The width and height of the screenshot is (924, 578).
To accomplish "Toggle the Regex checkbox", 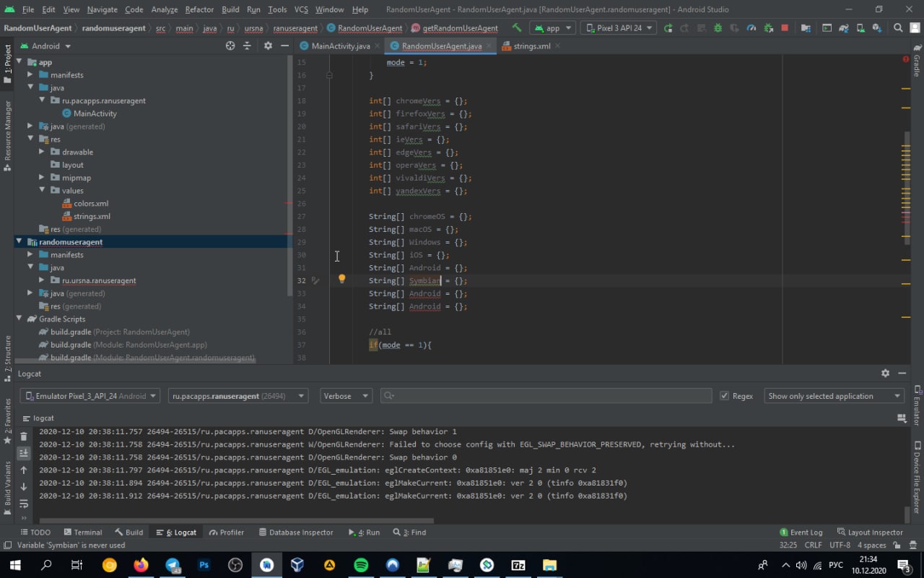I will click(x=724, y=396).
